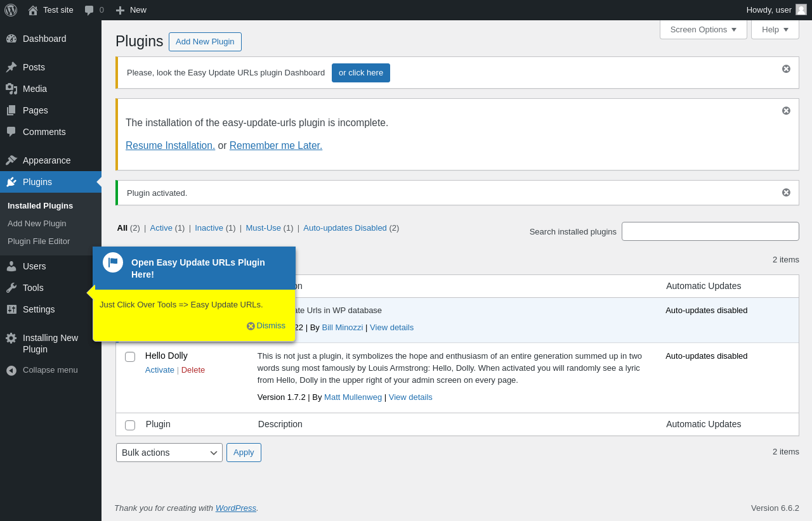Apply the selected bulk action
The height and width of the screenshot is (521, 812).
point(244,453)
